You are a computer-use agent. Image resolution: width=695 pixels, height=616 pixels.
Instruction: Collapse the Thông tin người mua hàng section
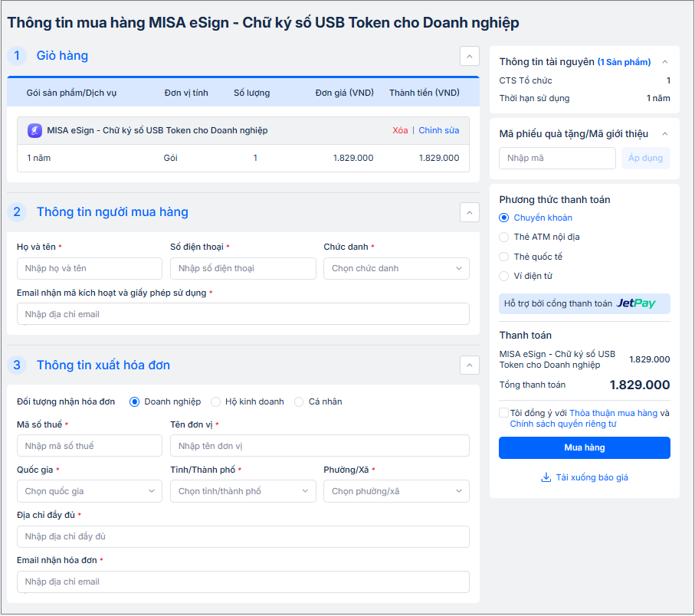(469, 212)
